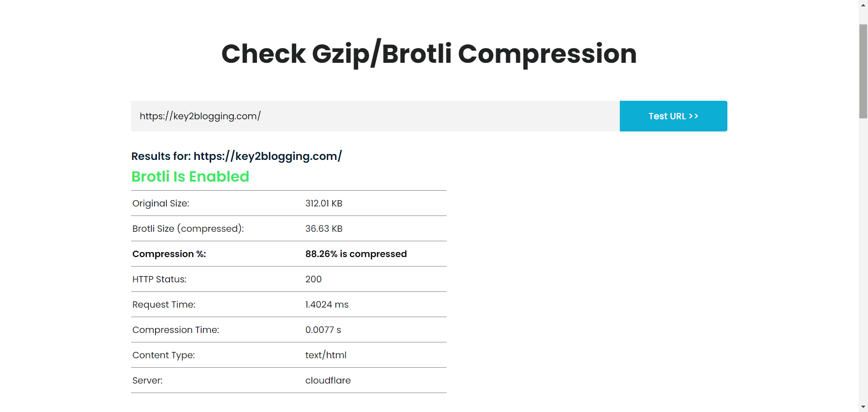Image resolution: width=868 pixels, height=412 pixels.
Task: Click the "Results for: https://key2blogging.com/" heading
Action: [x=236, y=156]
